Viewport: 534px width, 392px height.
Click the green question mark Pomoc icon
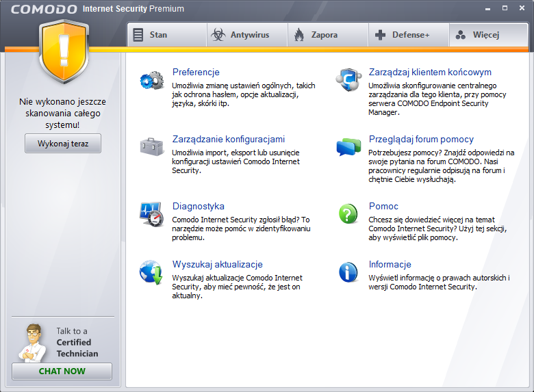coord(348,214)
